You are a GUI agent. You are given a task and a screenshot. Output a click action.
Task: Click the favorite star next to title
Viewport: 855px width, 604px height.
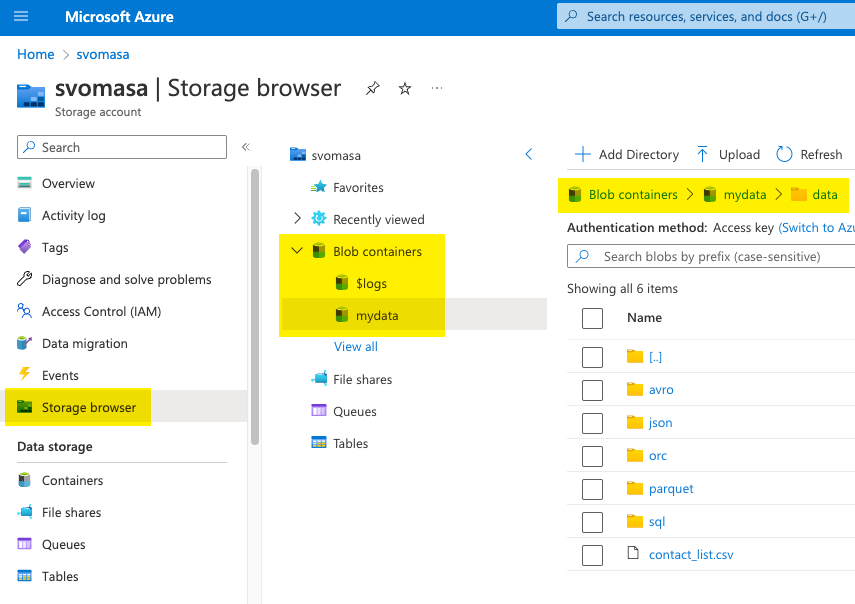[x=405, y=88]
